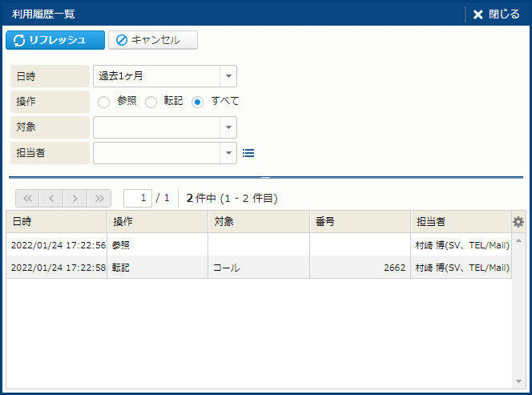Click the Refresh (リフレッシュ) button

click(55, 40)
